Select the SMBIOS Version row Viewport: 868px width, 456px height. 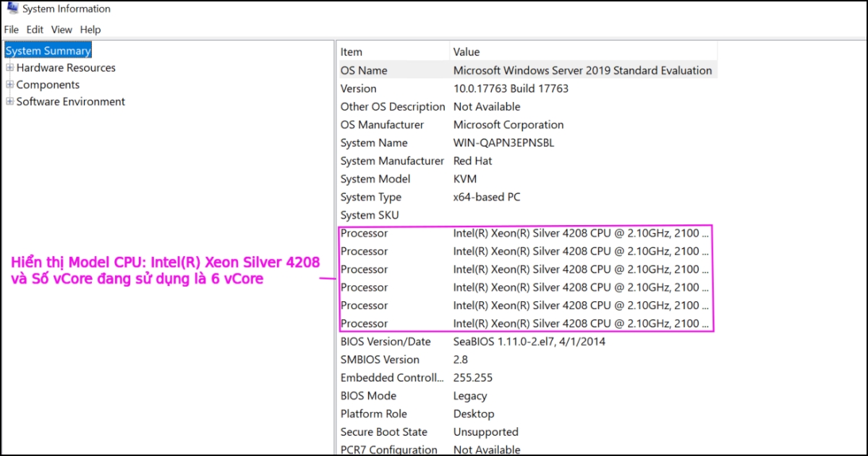coord(506,359)
